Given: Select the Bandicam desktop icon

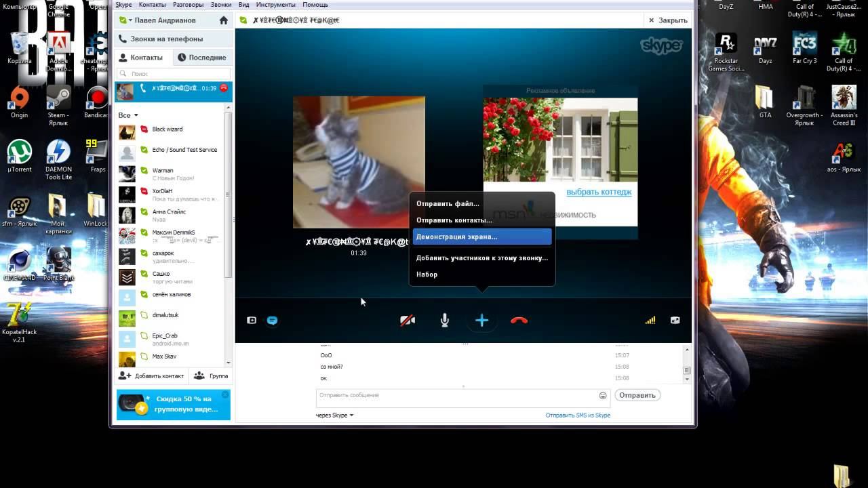Looking at the screenshot, I should coord(96,103).
